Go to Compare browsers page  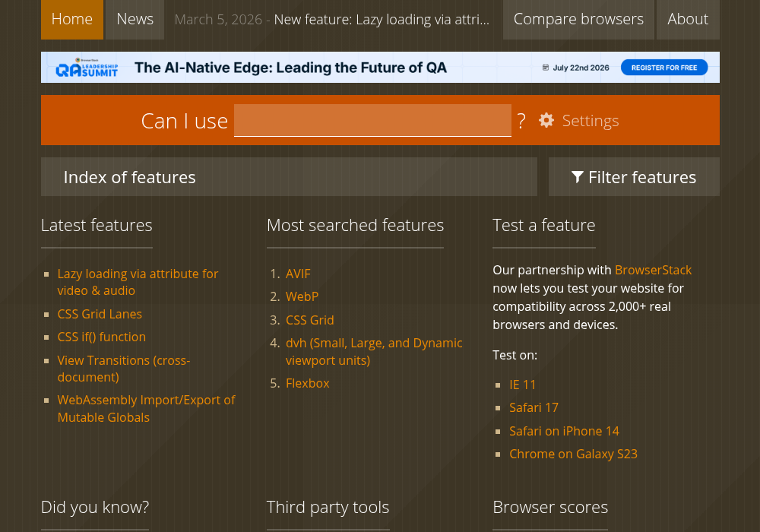pos(578,20)
